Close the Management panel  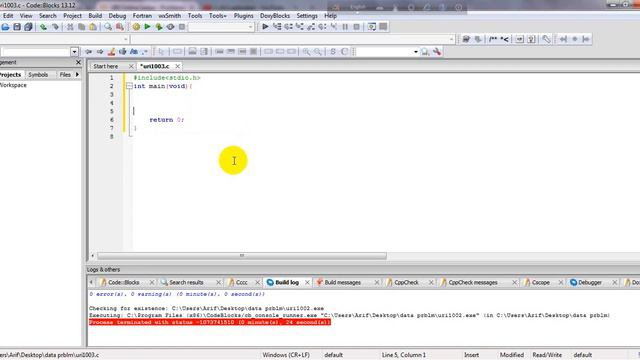pyautogui.click(x=78, y=62)
